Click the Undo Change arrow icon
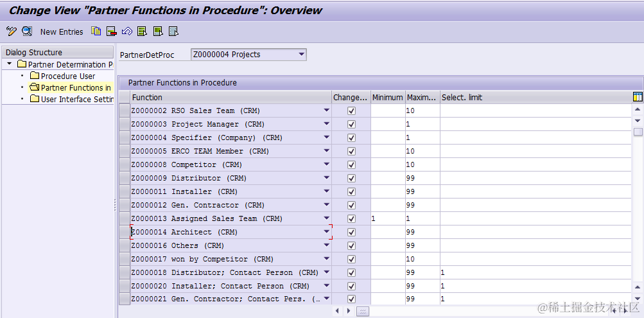This screenshot has height=318, width=644. pyautogui.click(x=127, y=31)
